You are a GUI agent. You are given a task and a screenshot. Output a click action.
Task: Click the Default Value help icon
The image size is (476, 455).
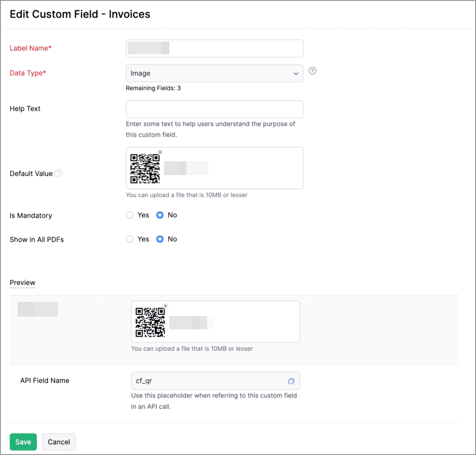[58, 173]
